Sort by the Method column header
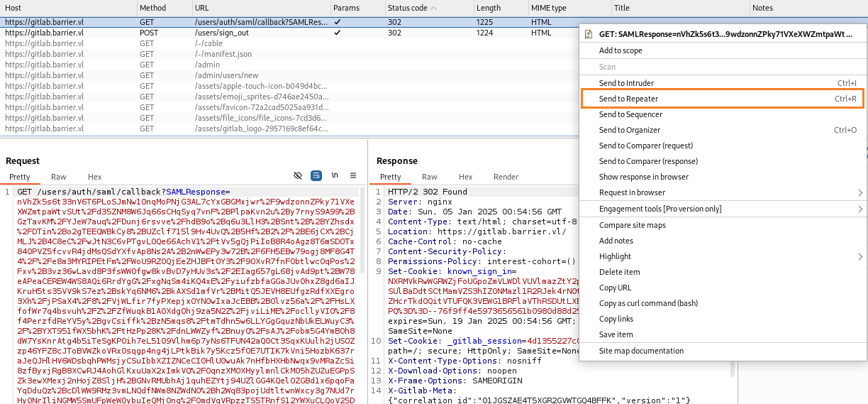Viewport: 868px width, 404px height. tap(163, 8)
